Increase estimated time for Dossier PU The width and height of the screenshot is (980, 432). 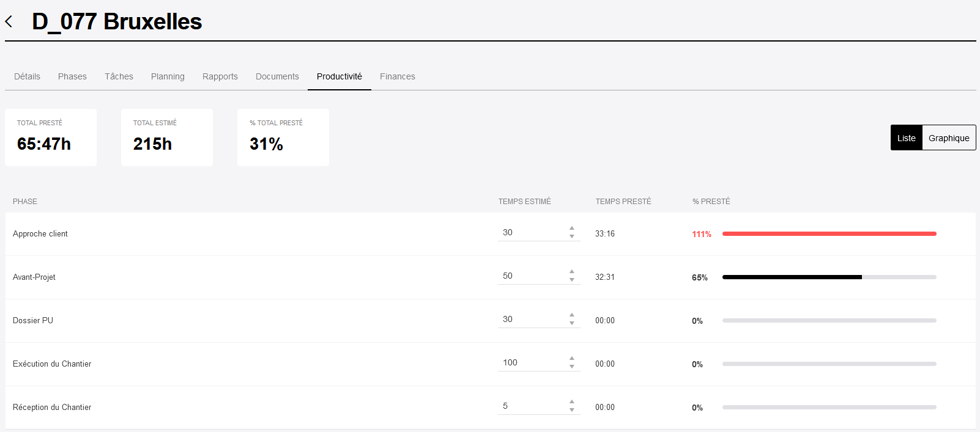click(572, 315)
